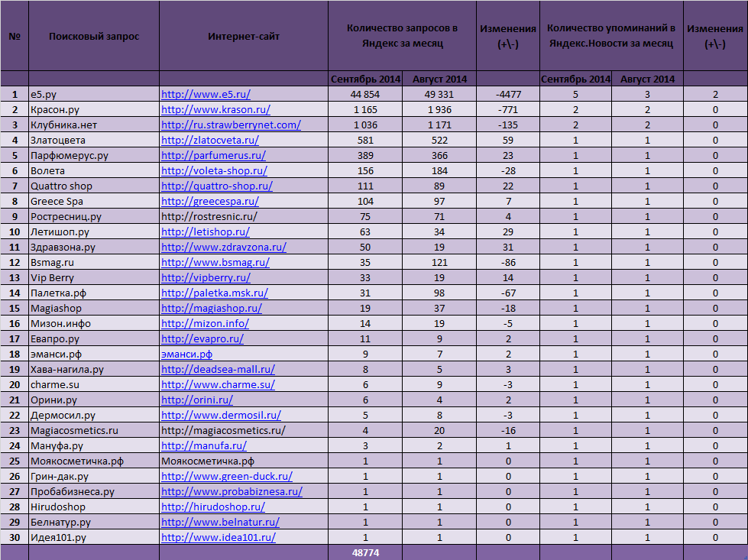The height and width of the screenshot is (560, 748).
Task: Open the http://www.krason.ru/ hyperlink
Action: [x=215, y=110]
